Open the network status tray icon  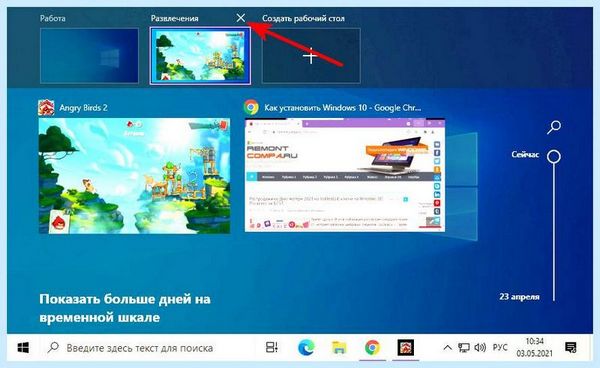[x=464, y=348]
